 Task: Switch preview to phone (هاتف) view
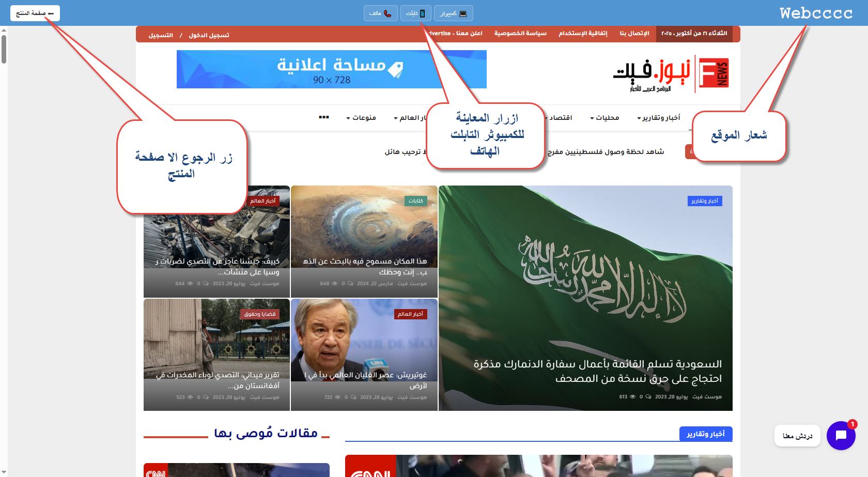point(380,13)
